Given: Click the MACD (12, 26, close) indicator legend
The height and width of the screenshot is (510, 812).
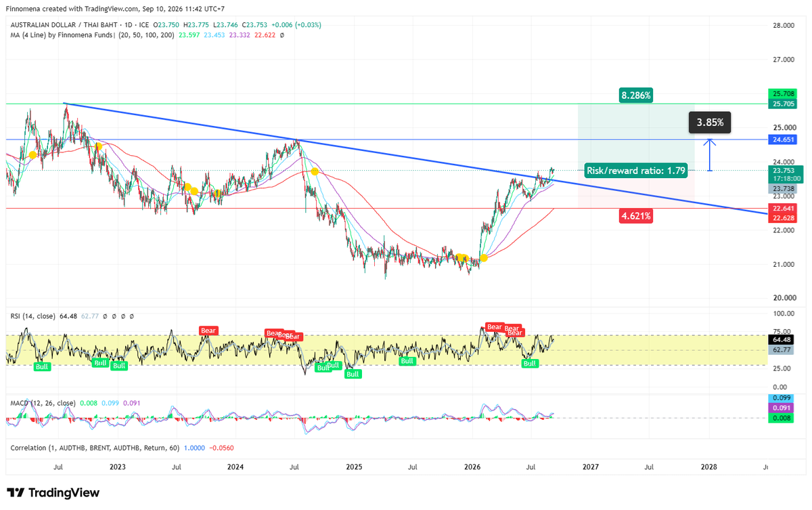Looking at the screenshot, I should (x=43, y=403).
